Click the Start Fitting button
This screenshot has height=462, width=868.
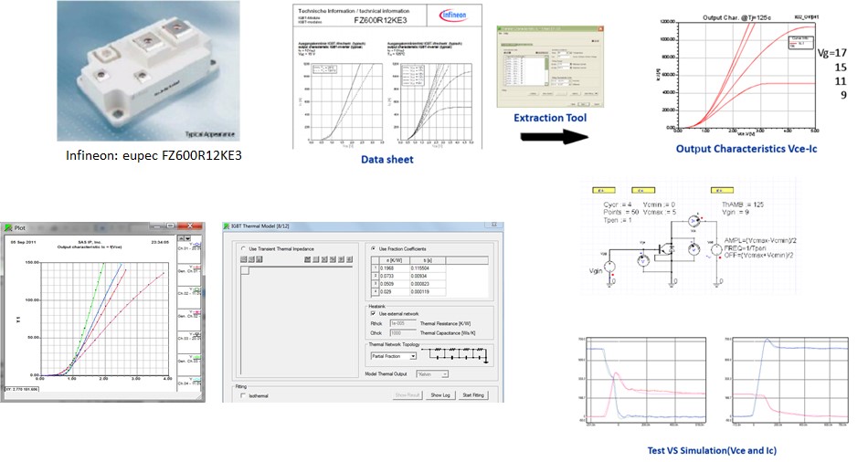click(472, 395)
